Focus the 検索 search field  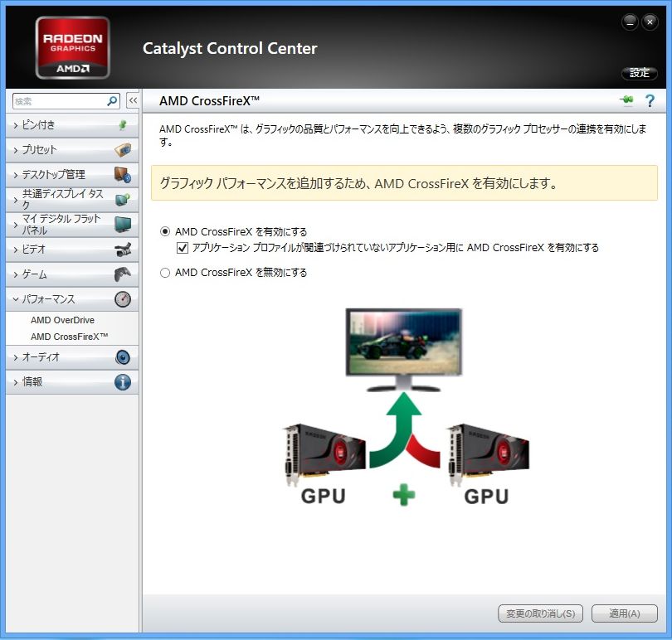(x=60, y=101)
